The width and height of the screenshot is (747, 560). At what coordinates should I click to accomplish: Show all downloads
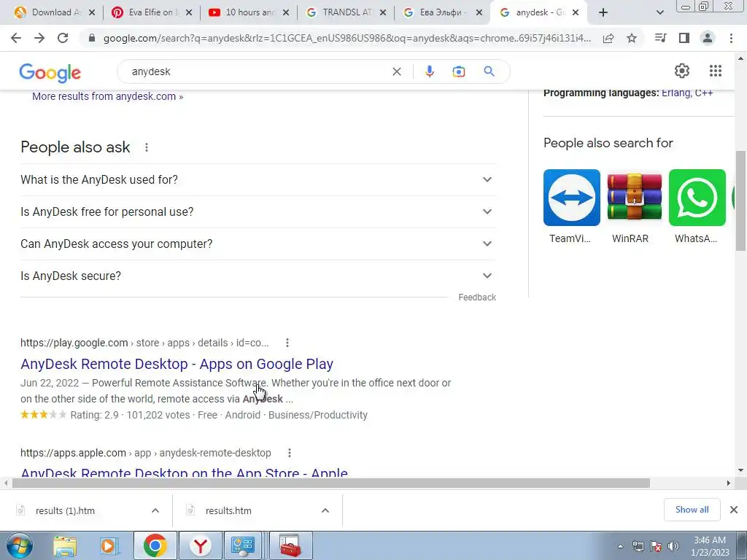coord(692,510)
